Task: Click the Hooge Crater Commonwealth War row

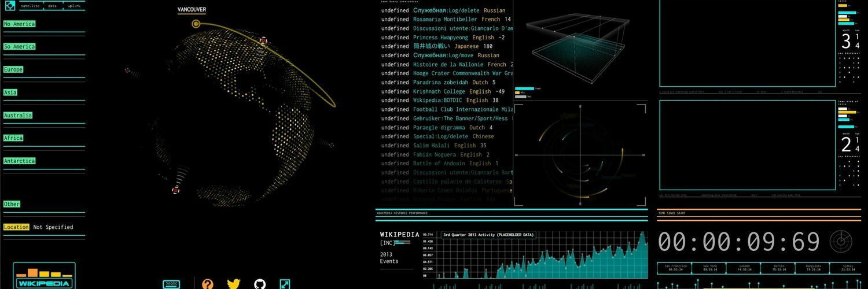Action: click(x=447, y=73)
